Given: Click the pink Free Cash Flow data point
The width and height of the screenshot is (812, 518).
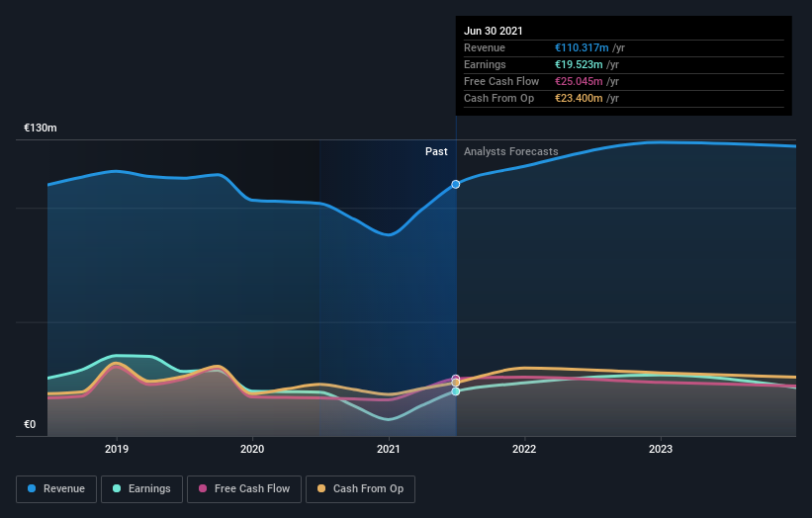Looking at the screenshot, I should point(456,379).
